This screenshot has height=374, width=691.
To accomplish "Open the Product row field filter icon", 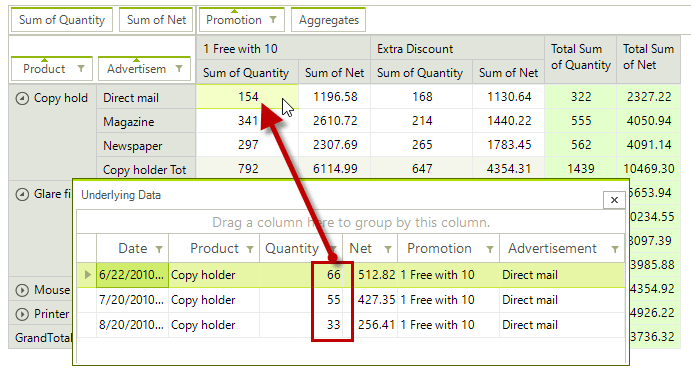I will [x=81, y=69].
